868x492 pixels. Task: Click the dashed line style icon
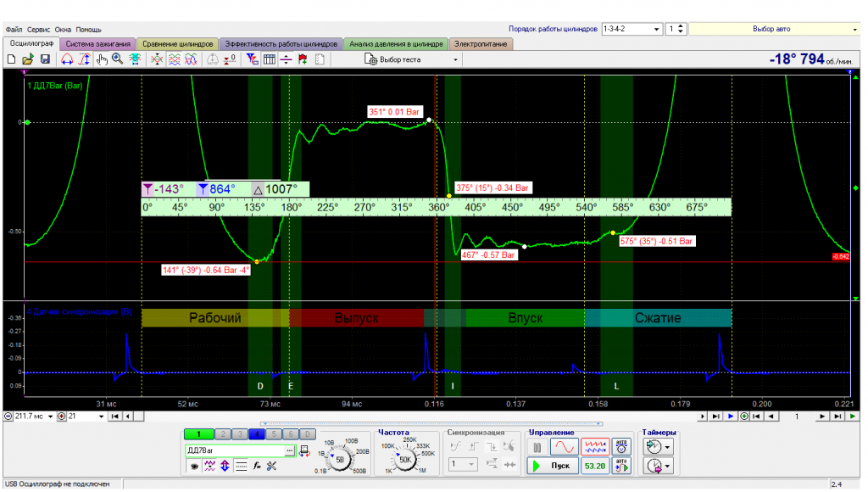(x=241, y=467)
